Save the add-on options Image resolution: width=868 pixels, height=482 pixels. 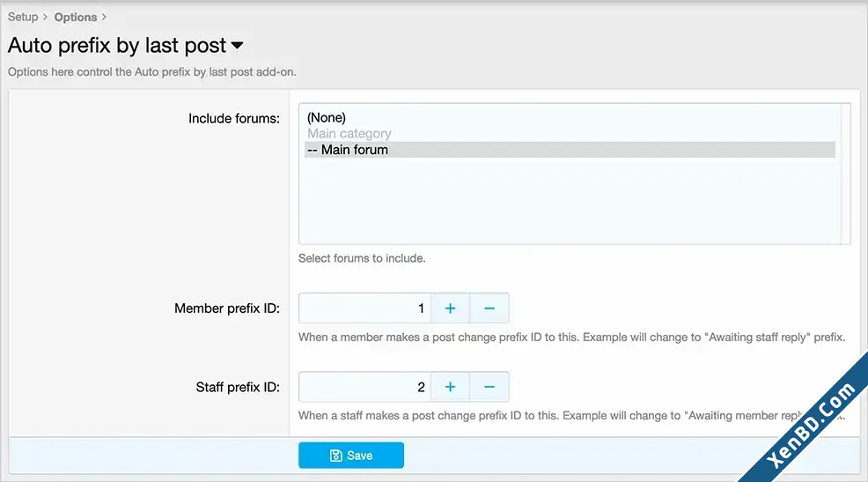(351, 456)
